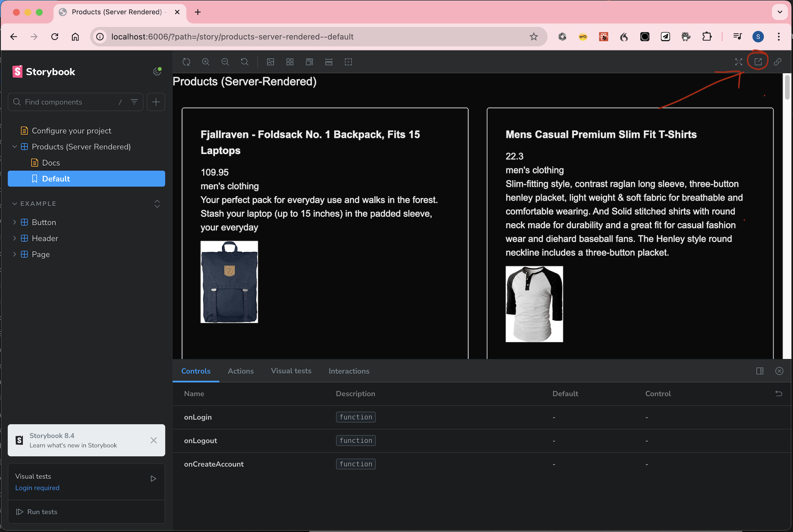Click the plus button to create a story
793x532 pixels.
[x=156, y=102]
